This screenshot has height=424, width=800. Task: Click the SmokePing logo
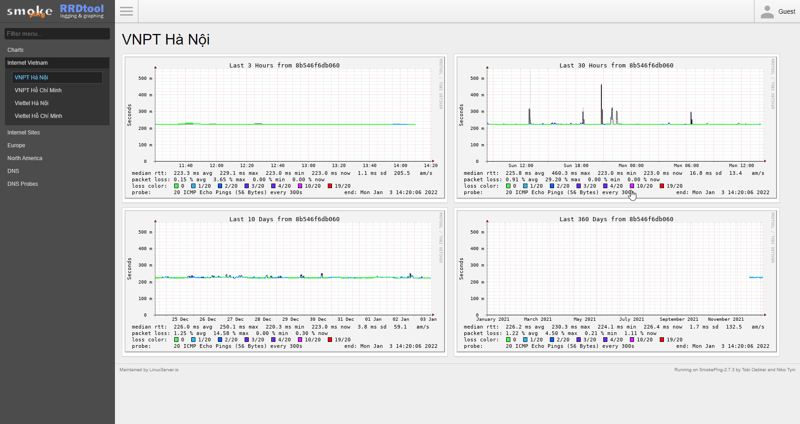pyautogui.click(x=29, y=12)
